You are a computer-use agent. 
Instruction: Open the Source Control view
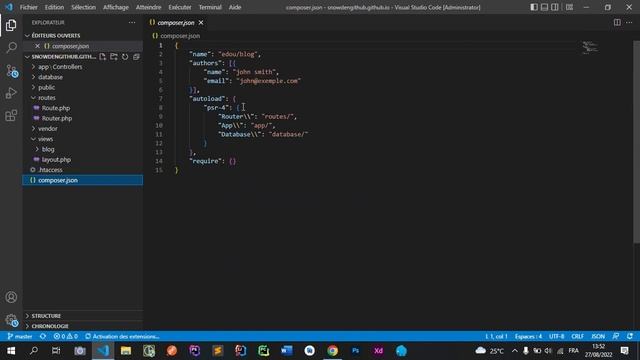(x=11, y=71)
